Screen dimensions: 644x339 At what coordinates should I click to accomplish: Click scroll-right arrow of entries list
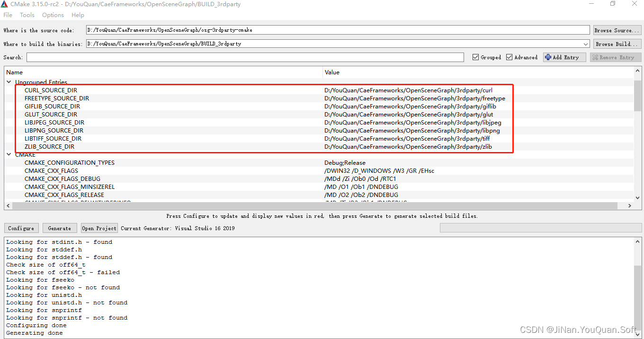[x=630, y=205]
